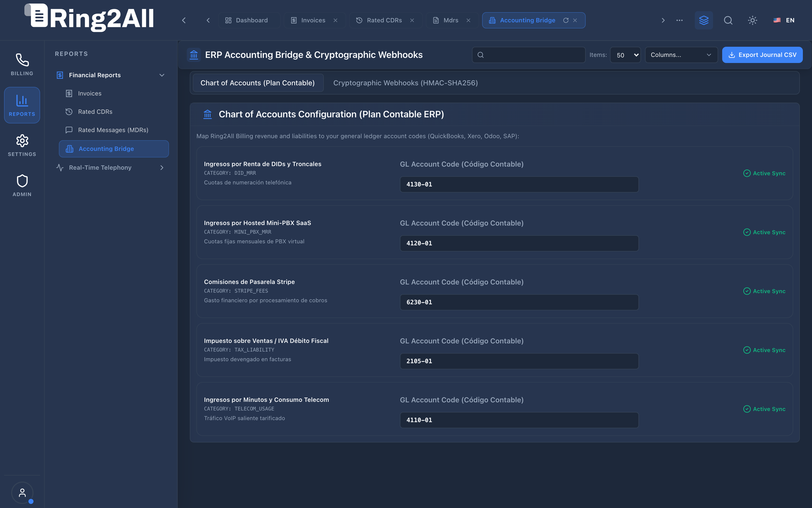
Task: Select Chart of Accounts (Plan Contable) tab
Action: click(258, 83)
